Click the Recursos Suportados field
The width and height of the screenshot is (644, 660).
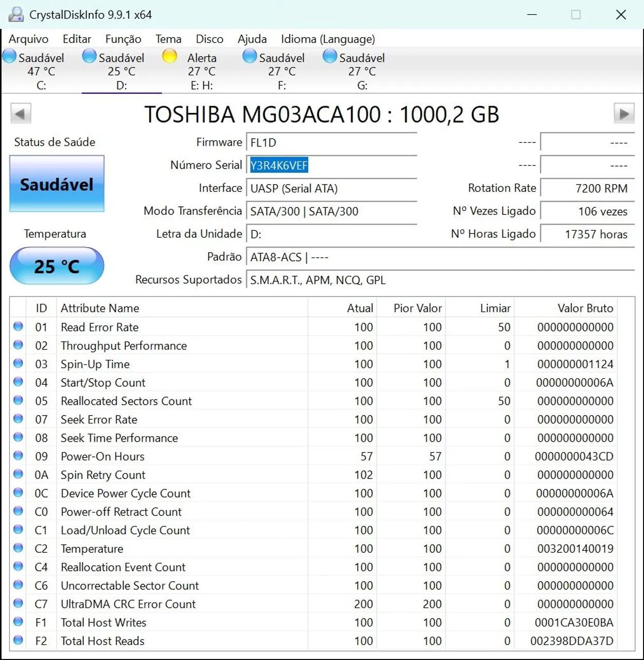coord(440,280)
